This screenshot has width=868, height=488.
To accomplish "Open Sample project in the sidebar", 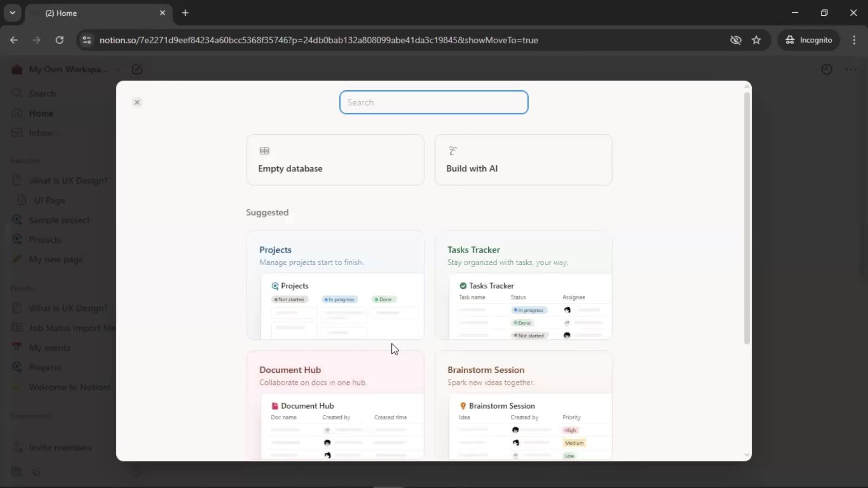I will (59, 220).
